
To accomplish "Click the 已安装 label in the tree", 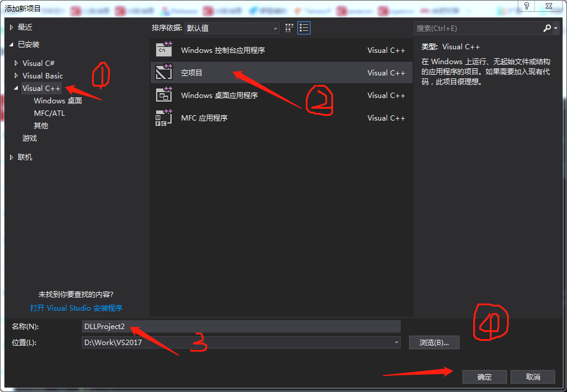I will click(28, 45).
